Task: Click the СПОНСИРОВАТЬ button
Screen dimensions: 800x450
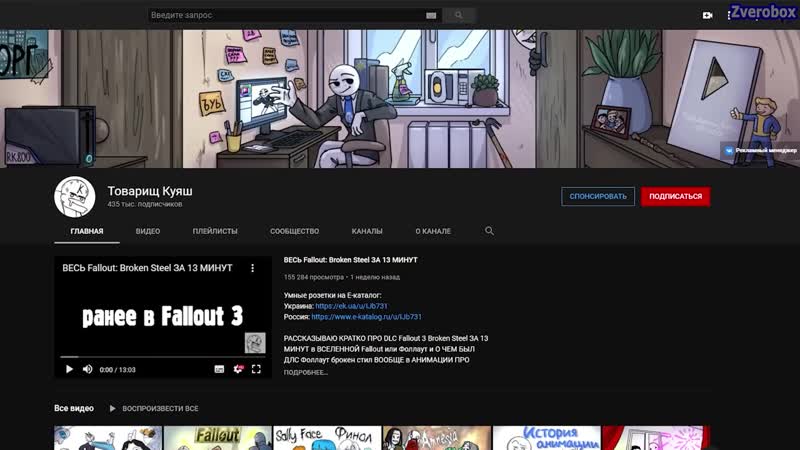Action: tap(598, 196)
